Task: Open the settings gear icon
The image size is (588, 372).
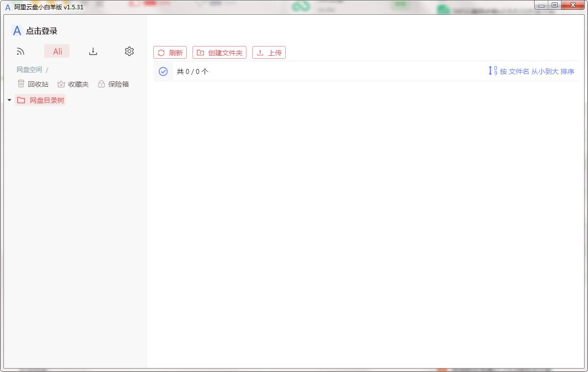Action: [x=129, y=51]
